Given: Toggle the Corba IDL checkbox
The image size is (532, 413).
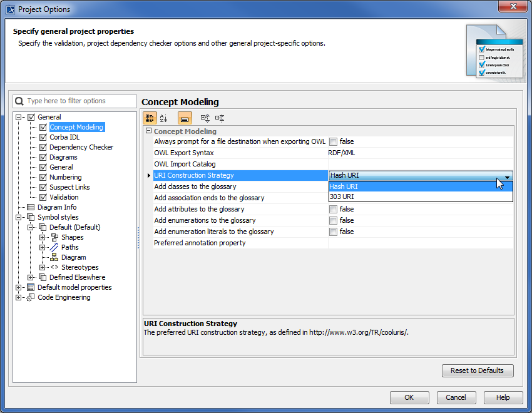Looking at the screenshot, I should 43,137.
